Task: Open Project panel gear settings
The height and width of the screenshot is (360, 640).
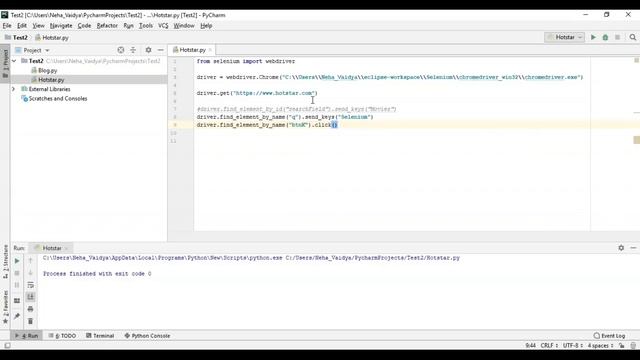Action: 149,50
